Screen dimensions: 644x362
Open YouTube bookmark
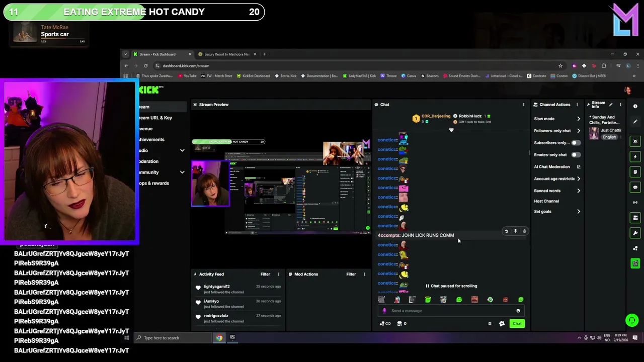click(187, 76)
